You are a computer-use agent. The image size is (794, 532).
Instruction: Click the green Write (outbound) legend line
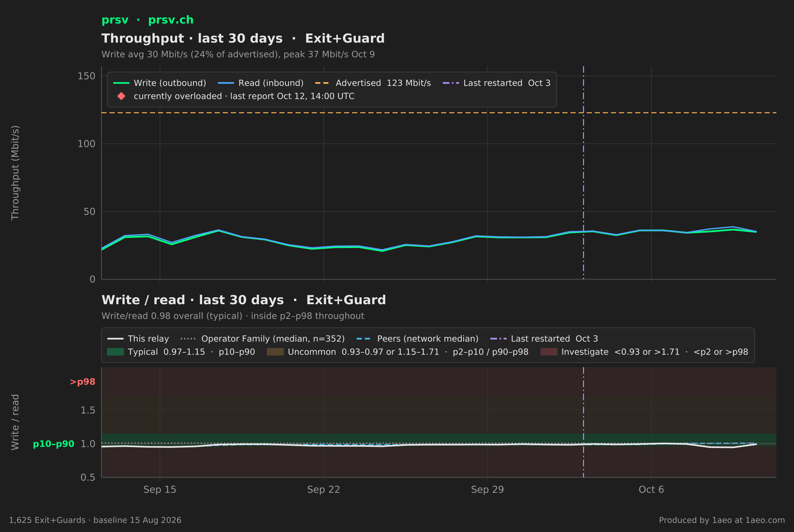point(121,83)
